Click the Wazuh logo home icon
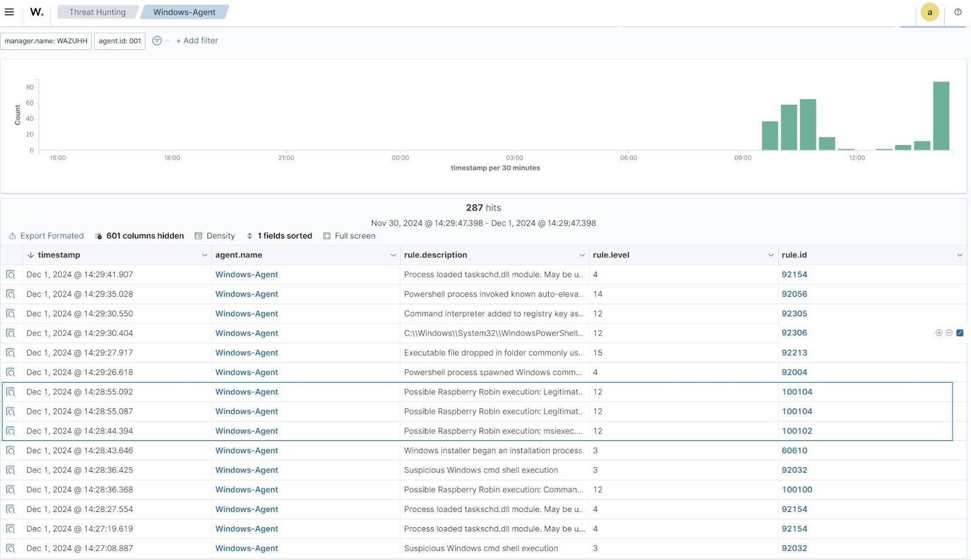971x560 pixels. (x=36, y=12)
